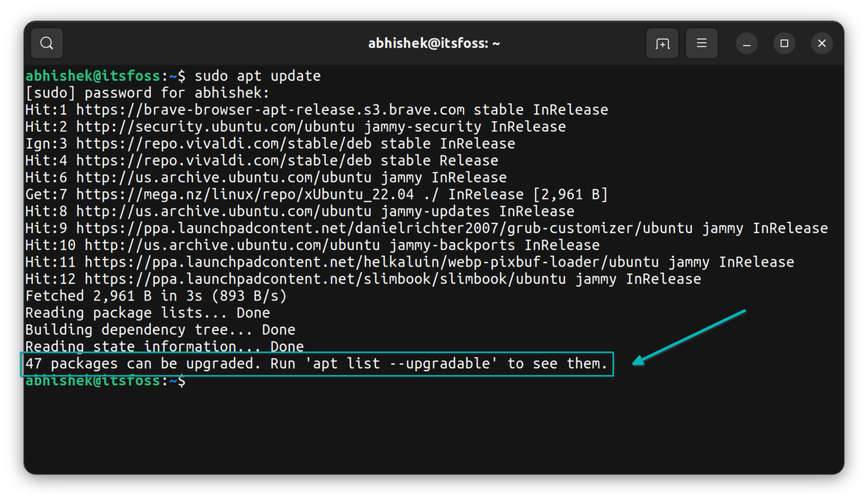Click the terminal title abhishek@itsfoss: ~
Image resolution: width=868 pixels, height=501 pixels.
tap(434, 43)
